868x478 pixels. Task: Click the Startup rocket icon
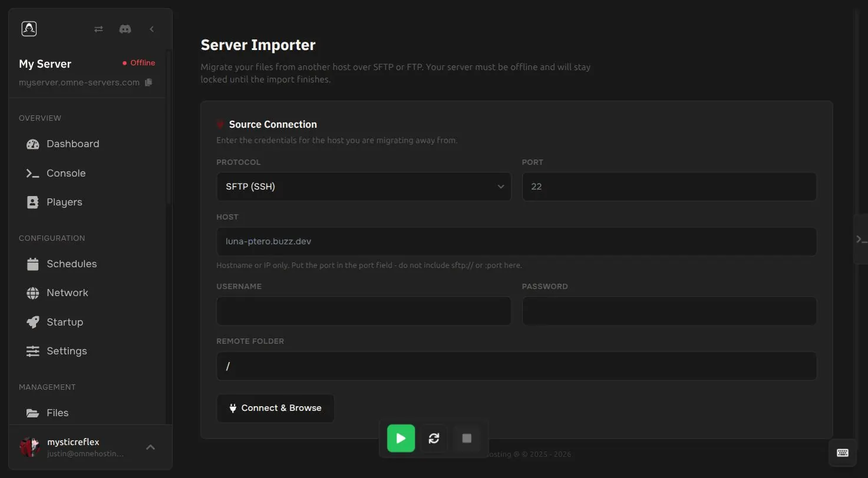33,322
